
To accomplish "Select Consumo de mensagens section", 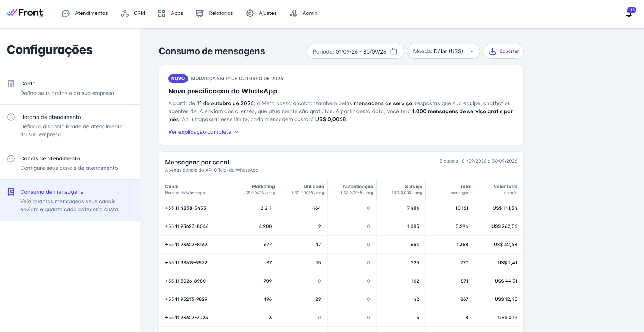I will click(x=70, y=200).
